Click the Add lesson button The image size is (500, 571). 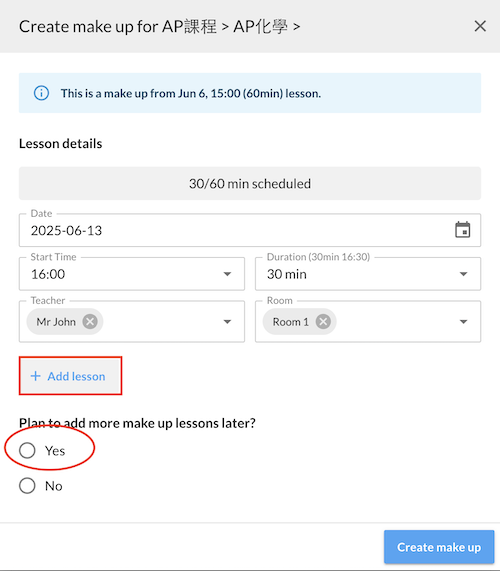[70, 376]
